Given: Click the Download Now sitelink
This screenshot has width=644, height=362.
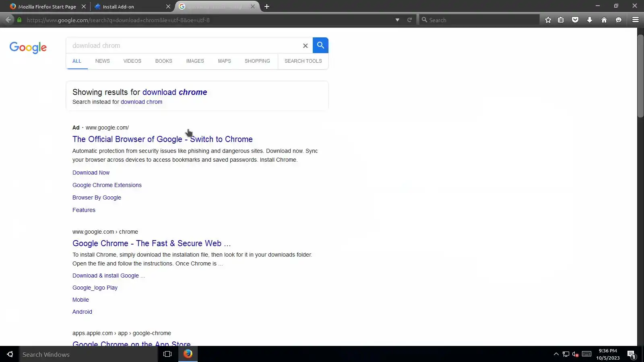Looking at the screenshot, I should [x=91, y=173].
